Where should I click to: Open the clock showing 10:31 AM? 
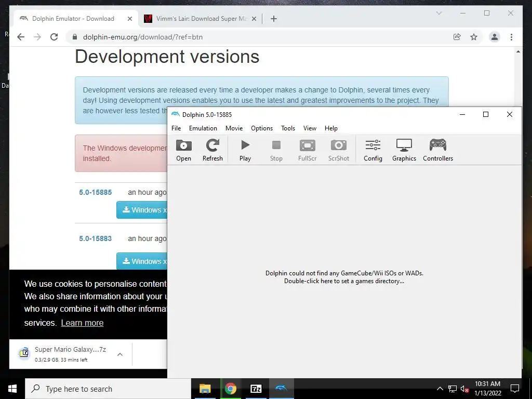pyautogui.click(x=487, y=389)
